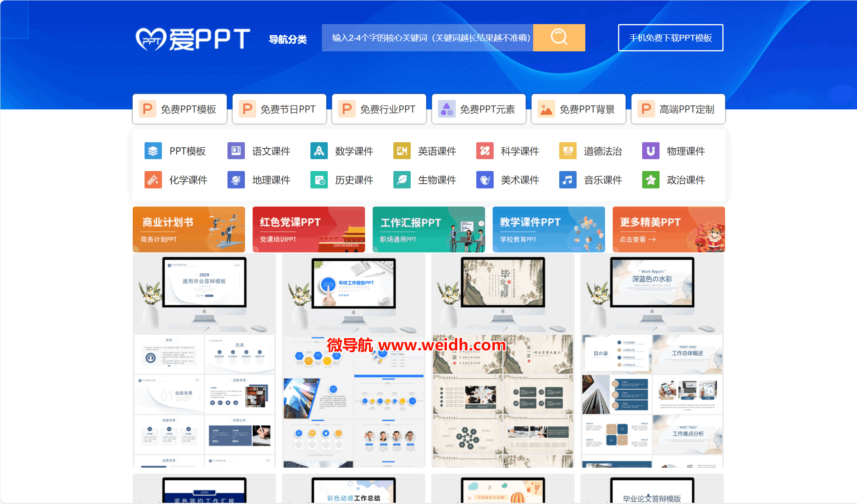
Task: Click the 科学课件 red icon
Action: click(485, 151)
